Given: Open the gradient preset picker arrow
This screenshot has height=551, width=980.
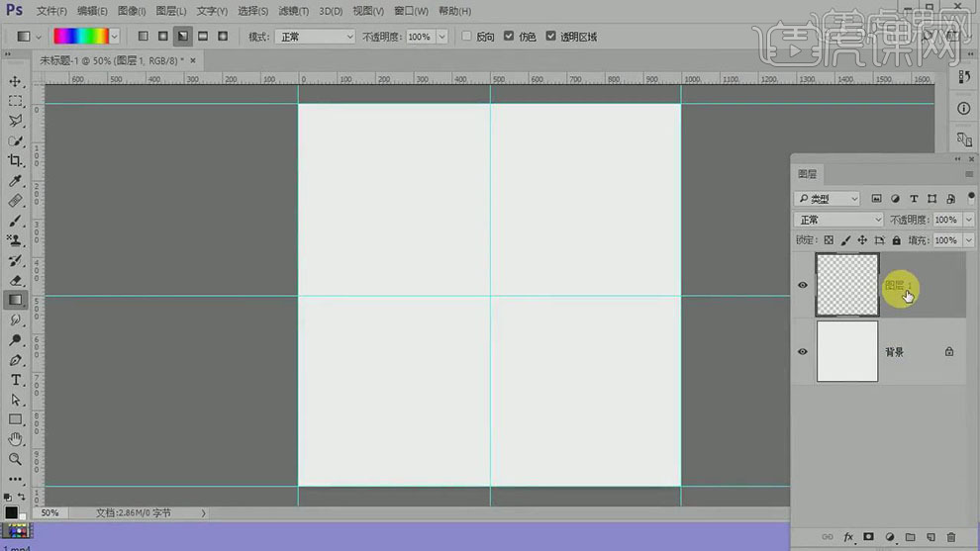Looking at the screenshot, I should pos(115,37).
